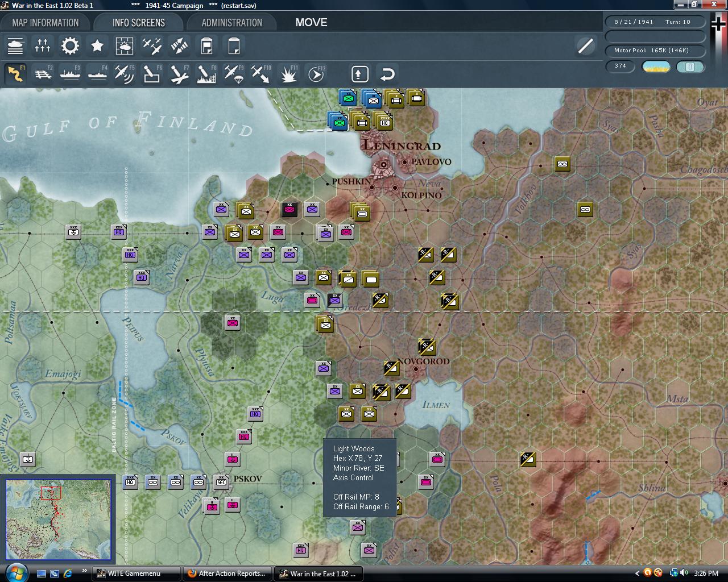The image size is (728, 582).
Task: End turn with F12 icon
Action: (316, 74)
